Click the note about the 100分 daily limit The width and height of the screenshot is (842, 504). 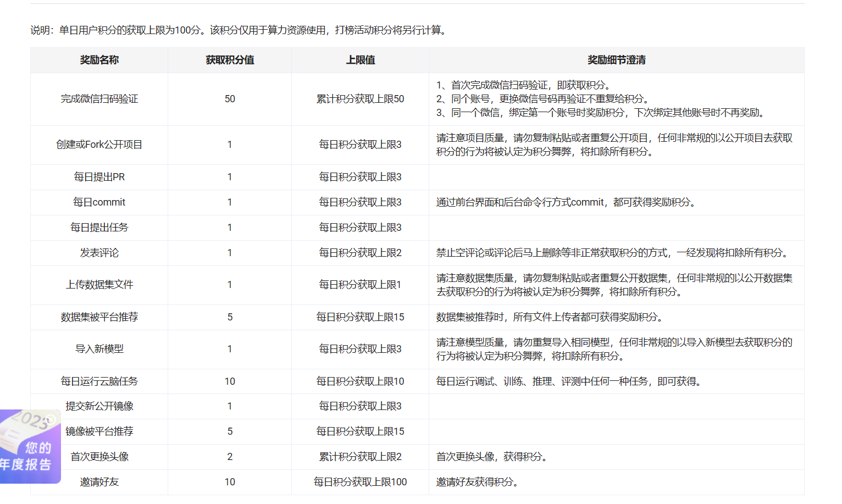coord(240,30)
